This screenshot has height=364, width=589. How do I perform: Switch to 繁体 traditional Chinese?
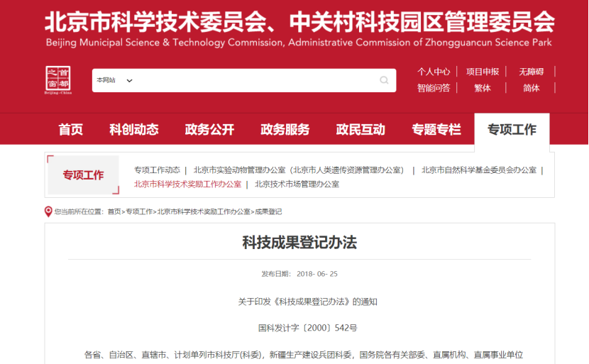coord(483,88)
